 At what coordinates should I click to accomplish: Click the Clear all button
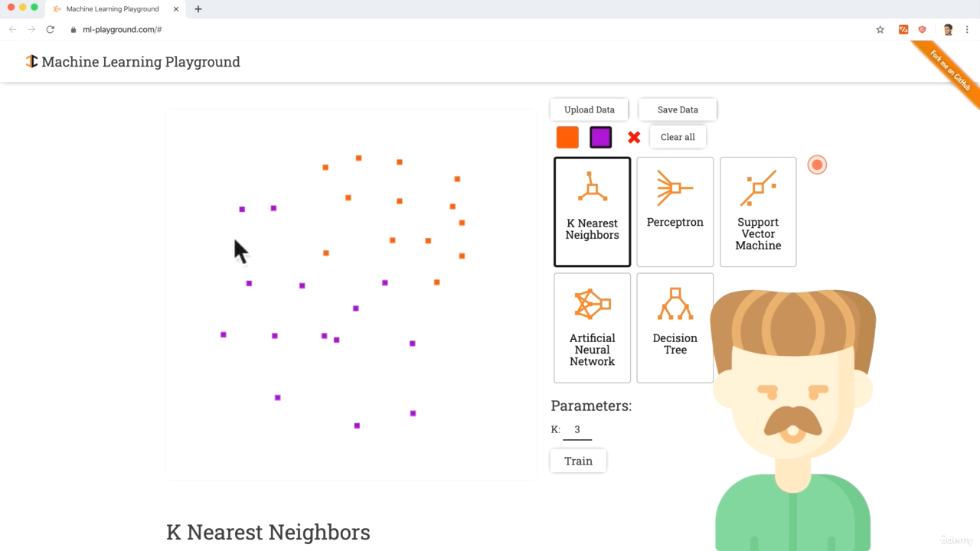click(678, 138)
